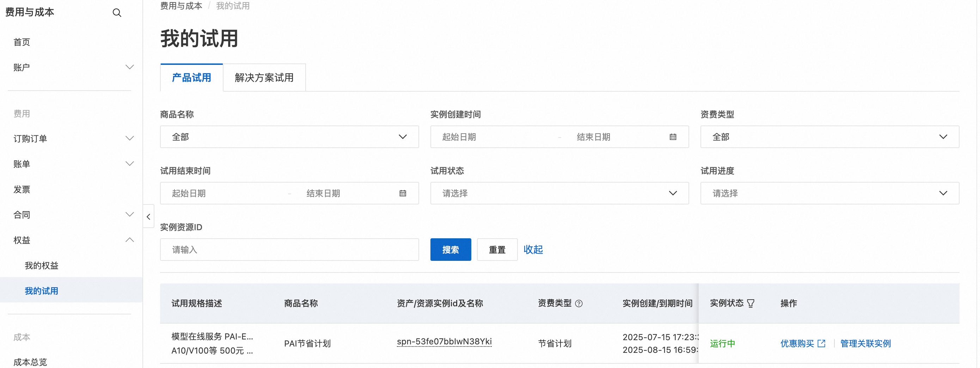Open the calendar icon for 试用结束时间
This screenshot has width=980, height=368.
pos(403,193)
